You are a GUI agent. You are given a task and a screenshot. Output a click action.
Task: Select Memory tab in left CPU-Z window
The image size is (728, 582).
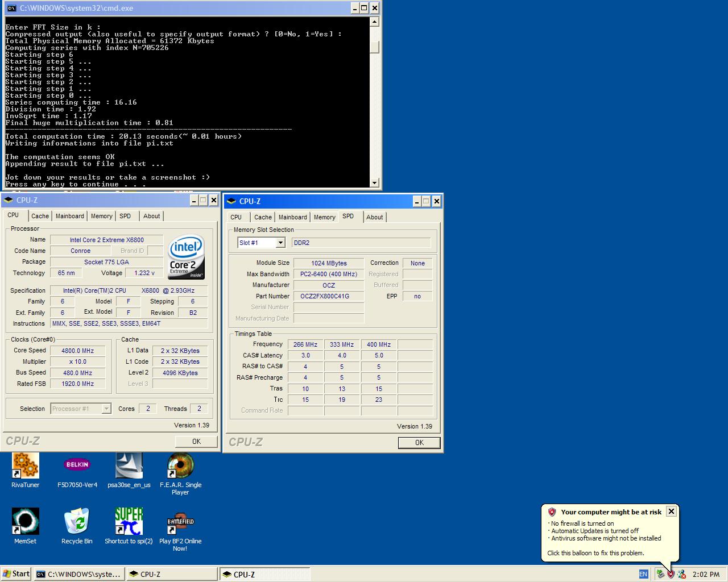pos(102,216)
